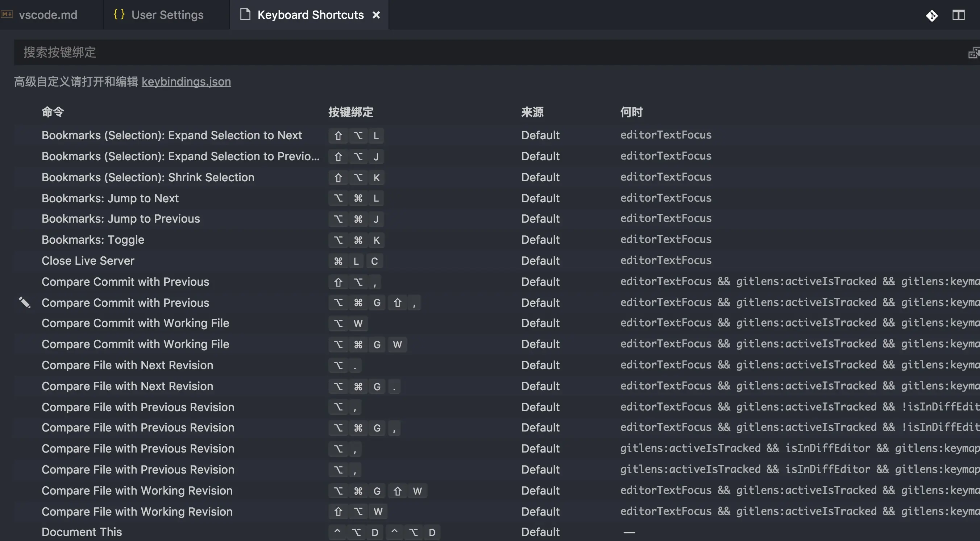Click the pencil edit icon beside Compare Commit
This screenshot has width=980, height=541.
click(x=25, y=303)
